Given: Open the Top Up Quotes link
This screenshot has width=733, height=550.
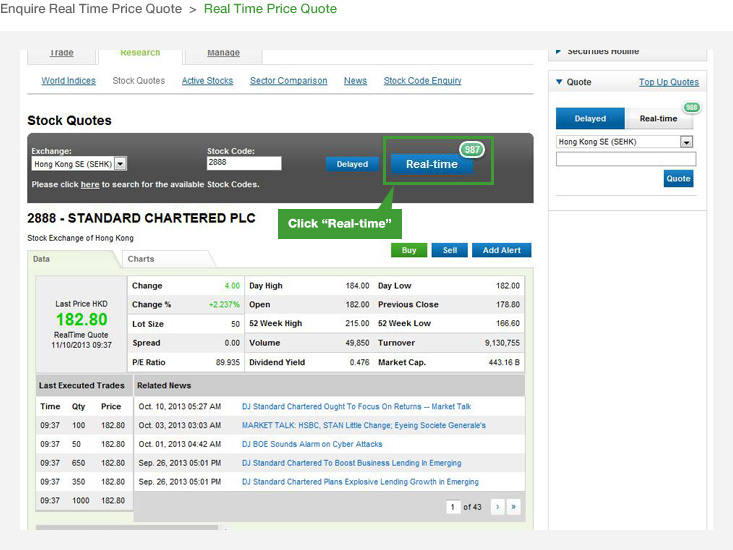Looking at the screenshot, I should [x=669, y=82].
